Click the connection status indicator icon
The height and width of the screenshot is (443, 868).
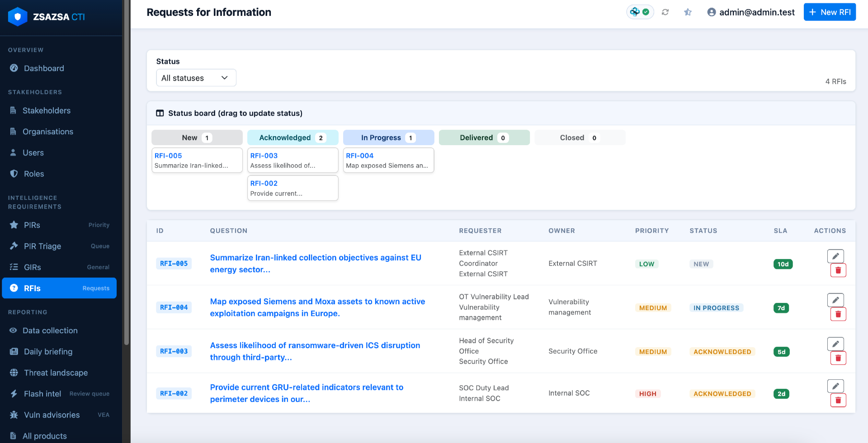click(x=640, y=12)
